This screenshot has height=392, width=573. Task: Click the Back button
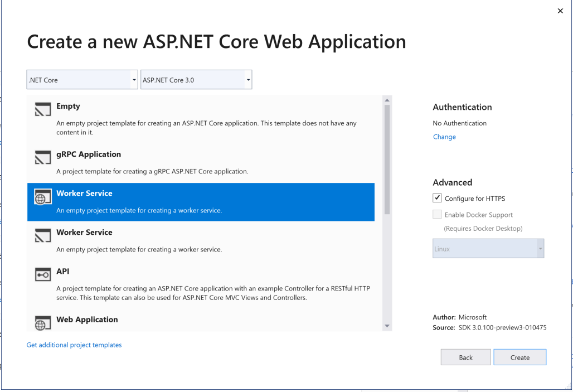pyautogui.click(x=465, y=357)
